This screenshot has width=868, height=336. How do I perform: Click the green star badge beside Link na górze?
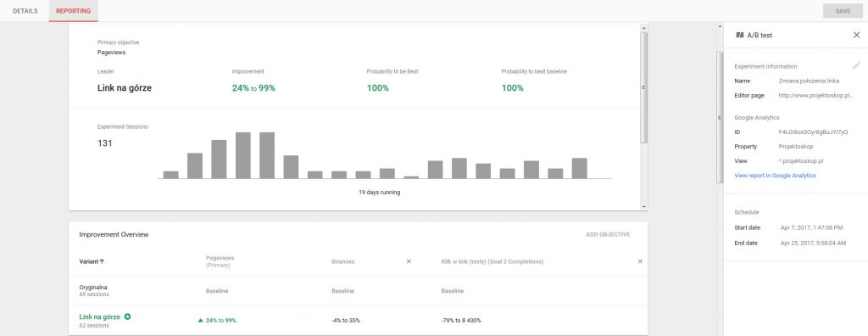point(127,316)
